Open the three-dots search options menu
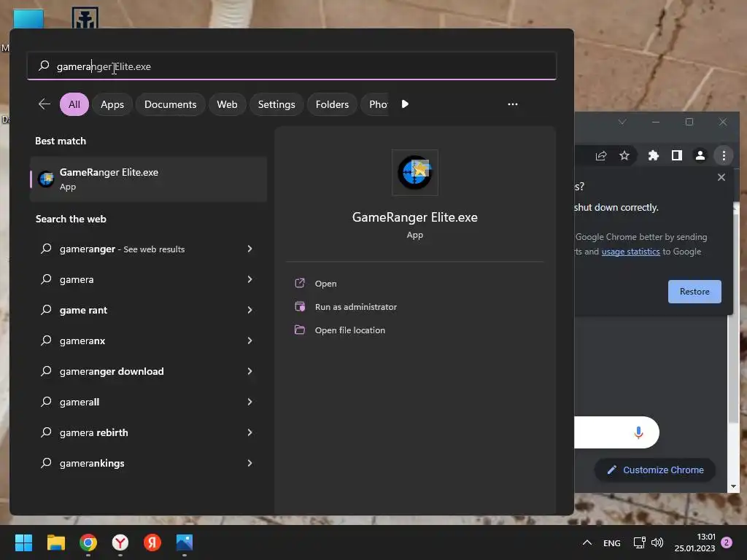The height and width of the screenshot is (560, 747). pos(513,104)
